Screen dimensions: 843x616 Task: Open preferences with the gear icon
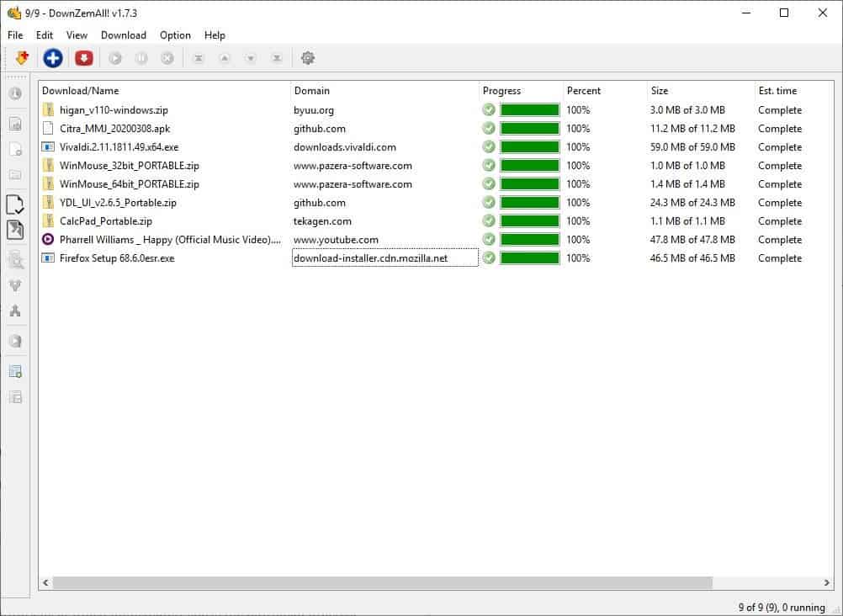point(308,58)
